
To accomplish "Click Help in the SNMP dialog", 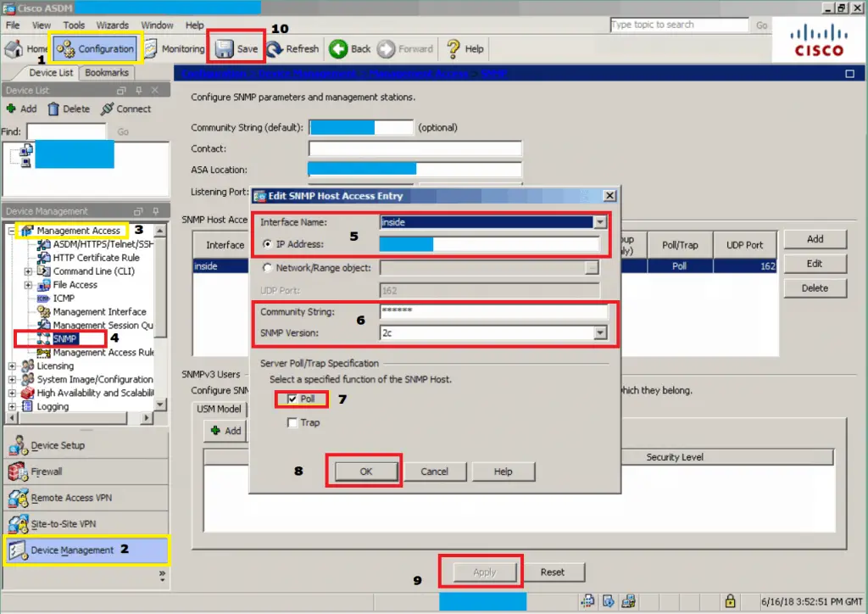I will point(504,472).
